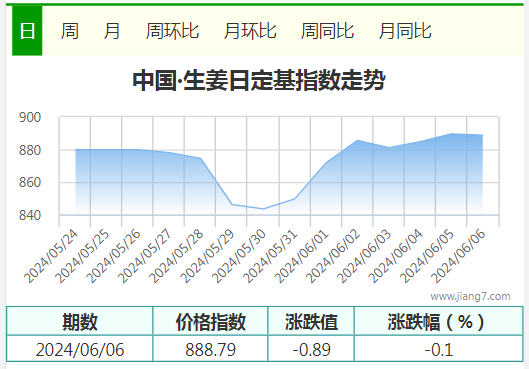The height and width of the screenshot is (369, 529).
Task: Click the 2024/05/30 x-axis date label
Action: click(239, 256)
